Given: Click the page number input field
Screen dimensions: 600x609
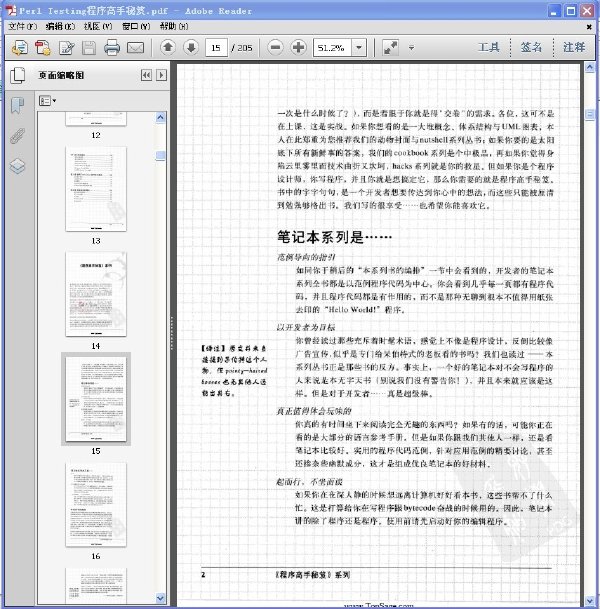Looking at the screenshot, I should [216, 48].
